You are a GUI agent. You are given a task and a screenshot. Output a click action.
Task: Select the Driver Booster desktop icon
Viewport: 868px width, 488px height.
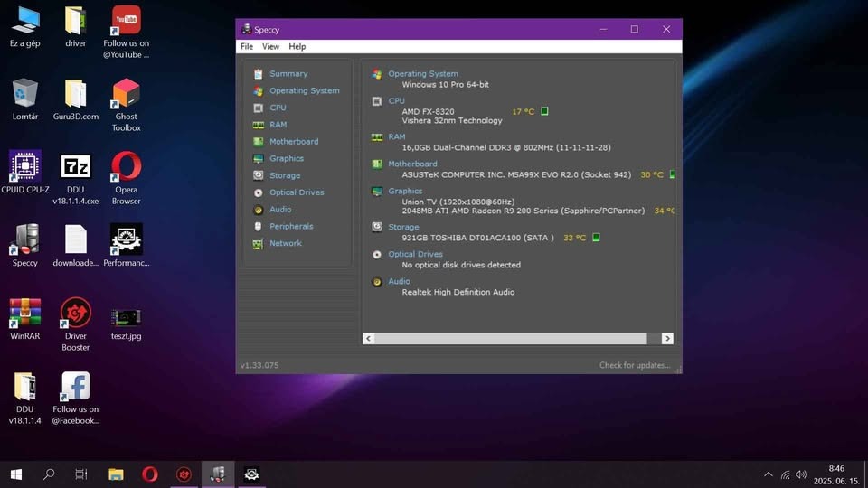pyautogui.click(x=75, y=324)
